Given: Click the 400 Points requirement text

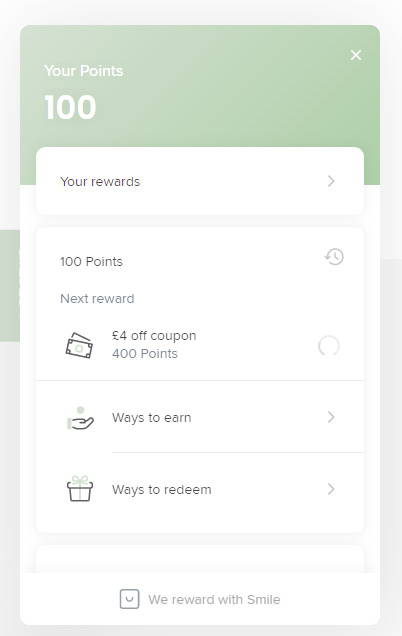Looking at the screenshot, I should tap(145, 354).
